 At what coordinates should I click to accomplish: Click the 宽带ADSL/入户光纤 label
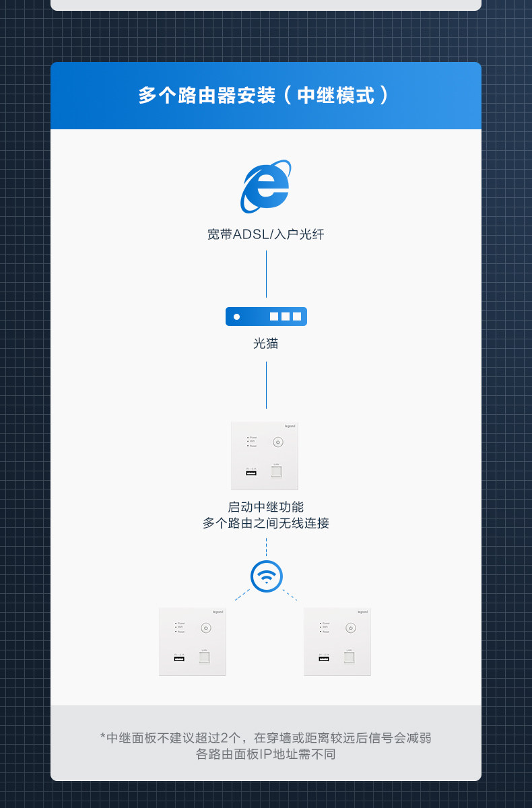(x=266, y=234)
